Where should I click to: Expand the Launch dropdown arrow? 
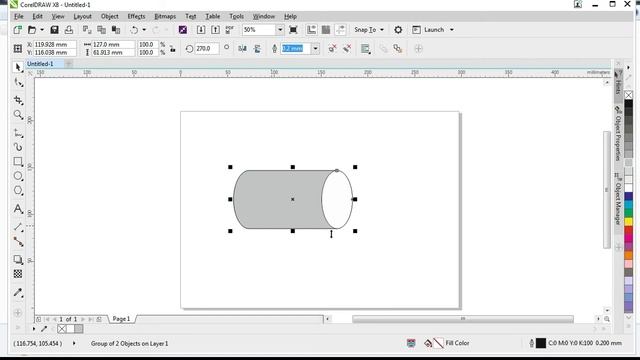click(x=451, y=30)
